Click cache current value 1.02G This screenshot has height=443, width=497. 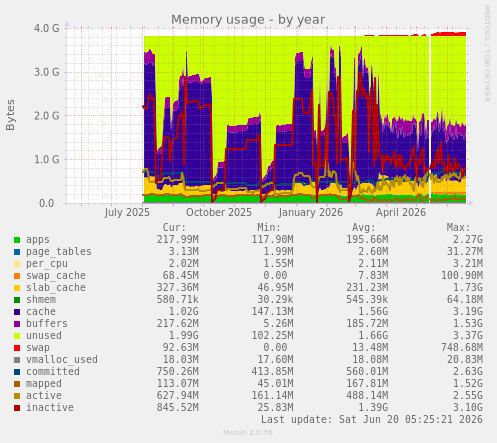[184, 312]
